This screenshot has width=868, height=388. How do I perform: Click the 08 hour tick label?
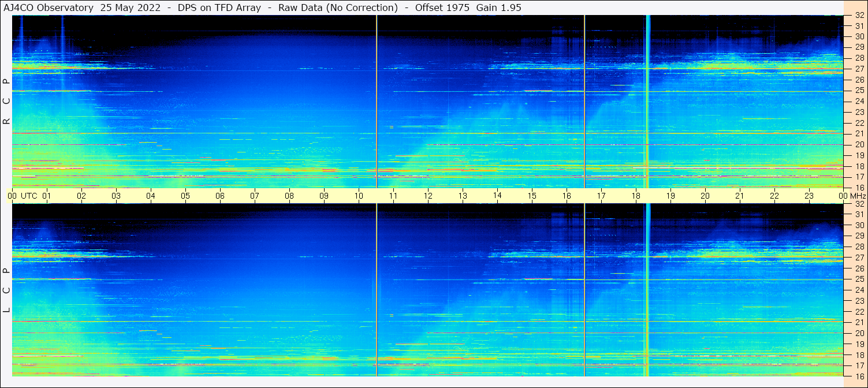pos(289,196)
